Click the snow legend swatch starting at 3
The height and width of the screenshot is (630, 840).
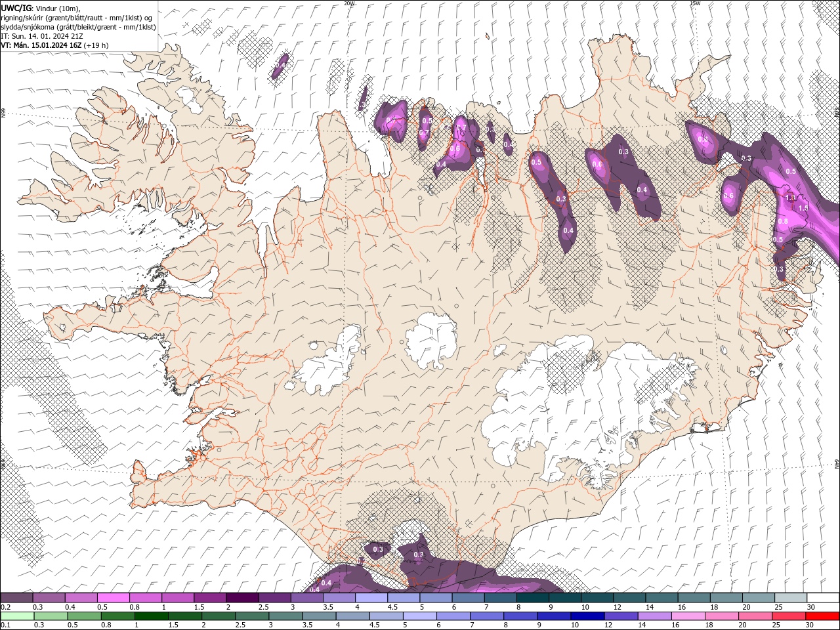pos(306,598)
